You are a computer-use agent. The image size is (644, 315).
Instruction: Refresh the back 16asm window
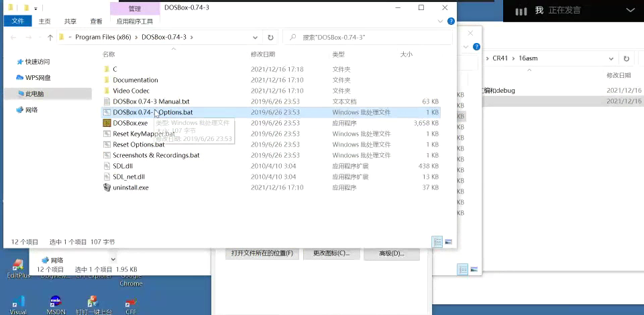pyautogui.click(x=627, y=59)
